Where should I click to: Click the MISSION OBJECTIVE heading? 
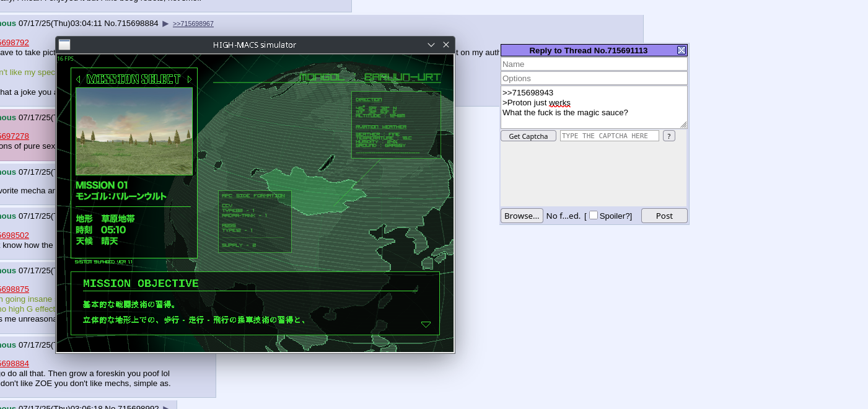[141, 283]
